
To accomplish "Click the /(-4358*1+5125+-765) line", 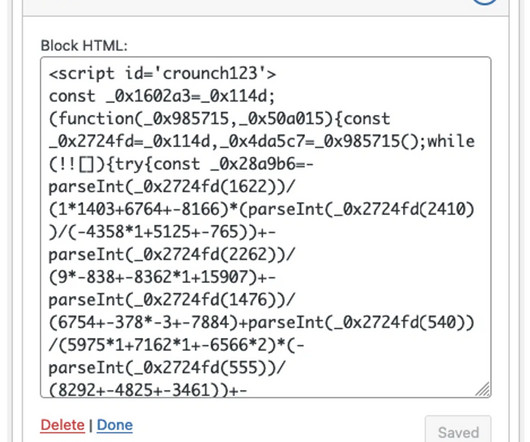I will click(x=162, y=232).
